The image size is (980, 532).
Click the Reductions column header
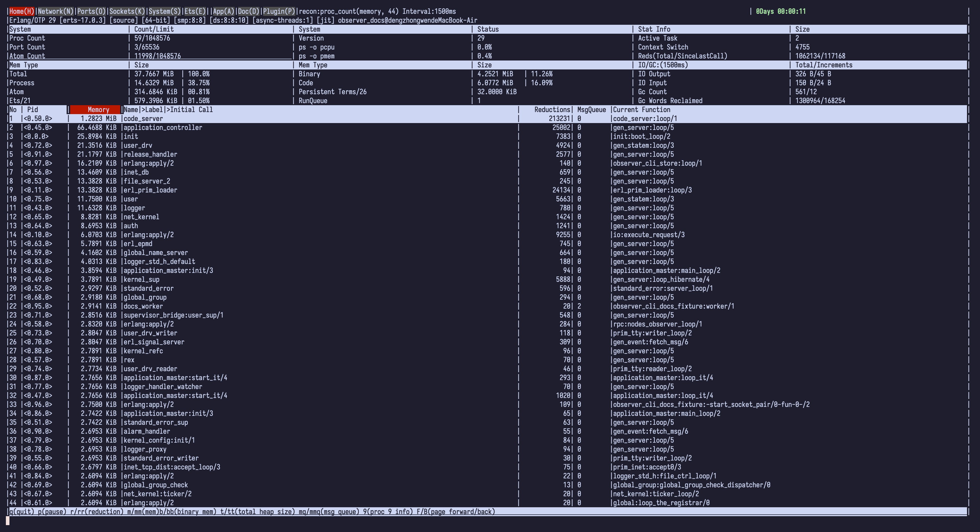point(552,110)
